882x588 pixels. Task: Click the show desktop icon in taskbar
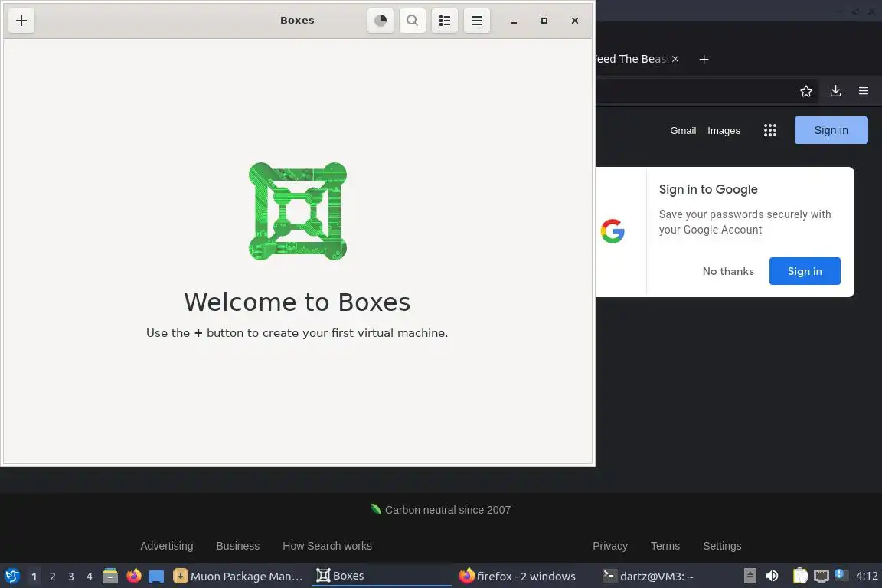pos(156,577)
